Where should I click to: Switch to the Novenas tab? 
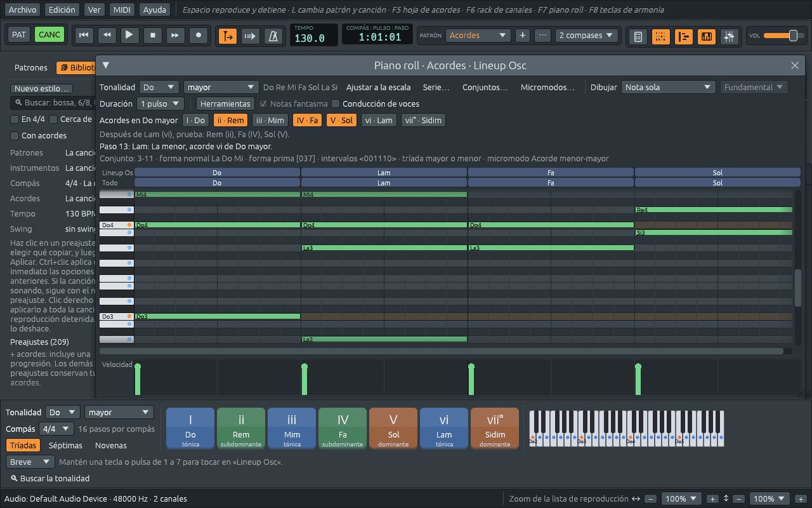click(111, 445)
